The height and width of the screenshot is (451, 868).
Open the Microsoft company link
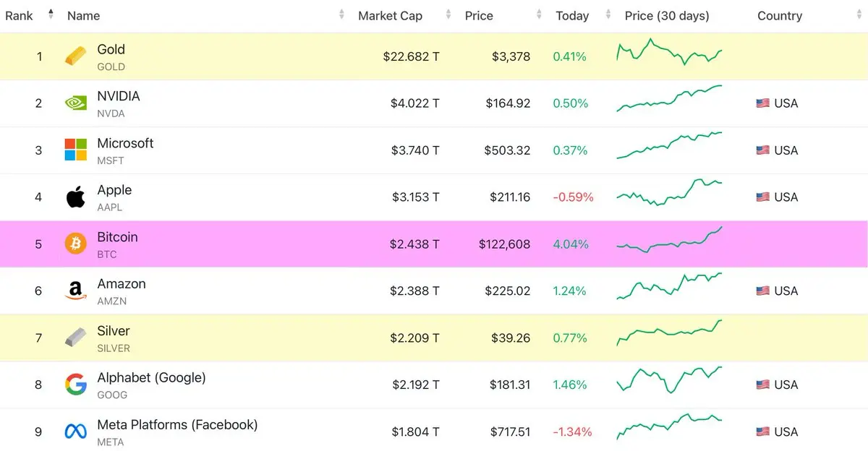click(125, 143)
